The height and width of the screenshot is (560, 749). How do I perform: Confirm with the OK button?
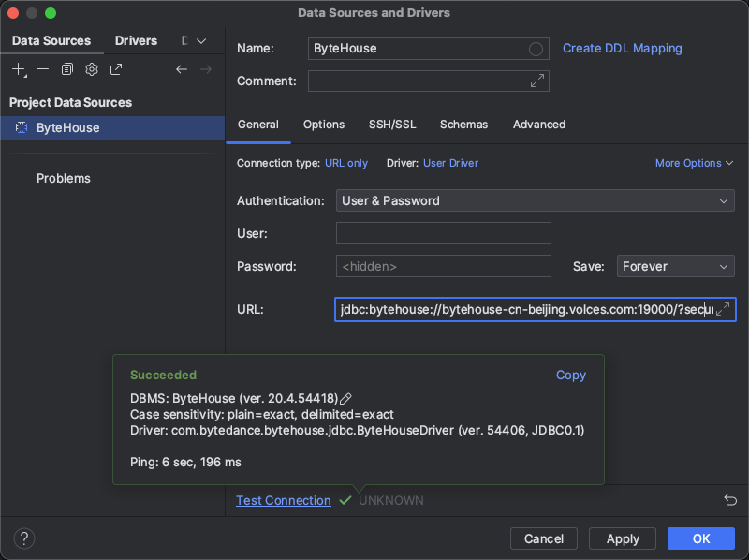[x=700, y=538]
